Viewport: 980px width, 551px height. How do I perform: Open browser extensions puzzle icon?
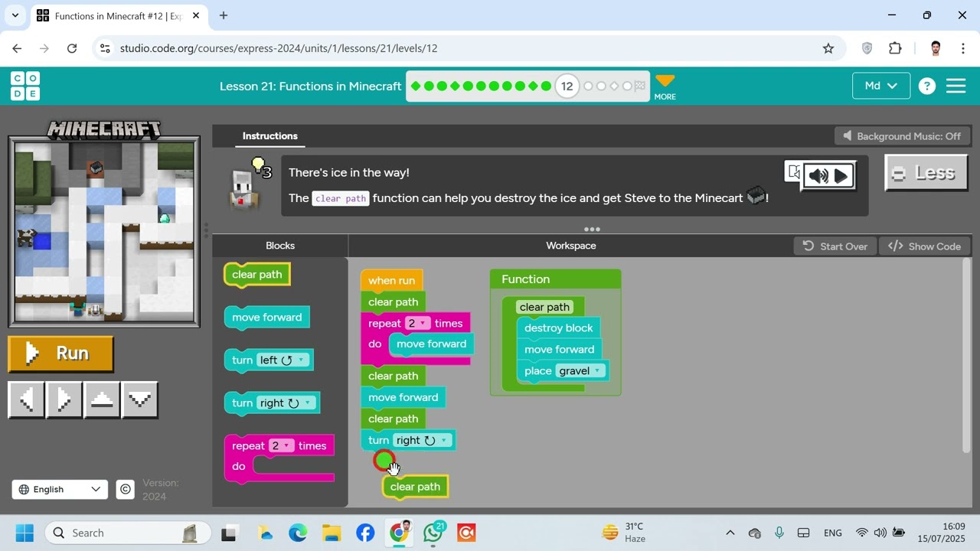tap(895, 48)
